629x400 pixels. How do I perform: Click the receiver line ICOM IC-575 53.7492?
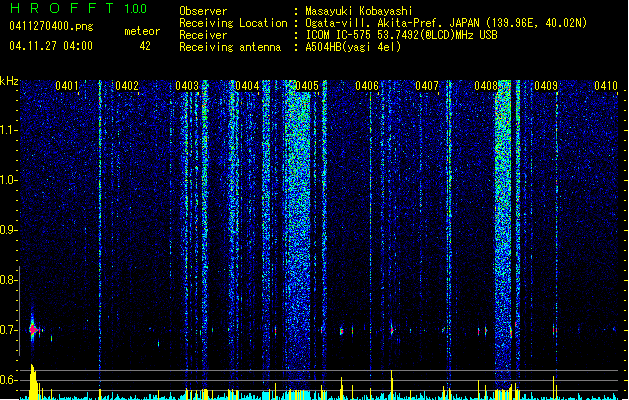pyautogui.click(x=401, y=35)
